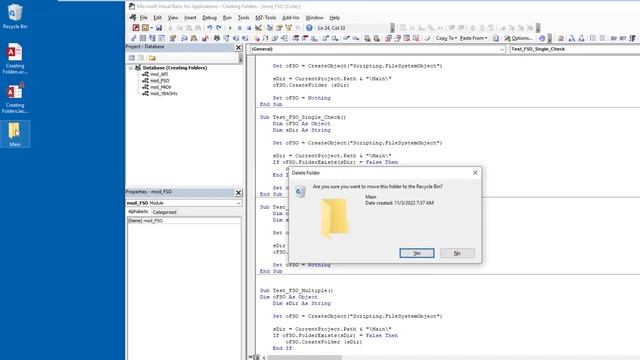Click No in the Delete Folder dialog

(457, 253)
